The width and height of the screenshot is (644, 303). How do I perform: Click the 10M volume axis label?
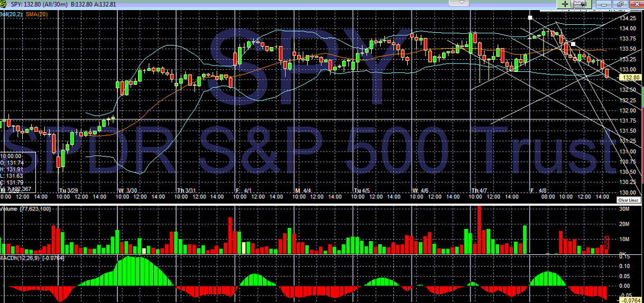[625, 239]
